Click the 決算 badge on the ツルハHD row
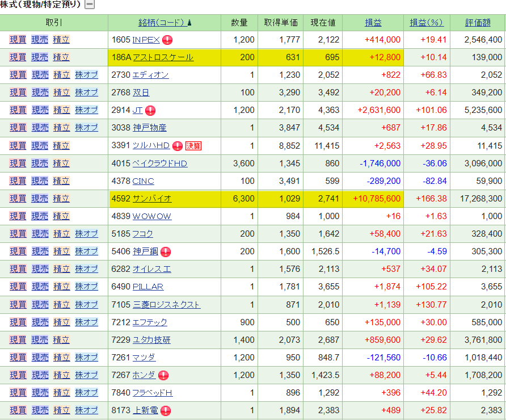 tap(193, 146)
